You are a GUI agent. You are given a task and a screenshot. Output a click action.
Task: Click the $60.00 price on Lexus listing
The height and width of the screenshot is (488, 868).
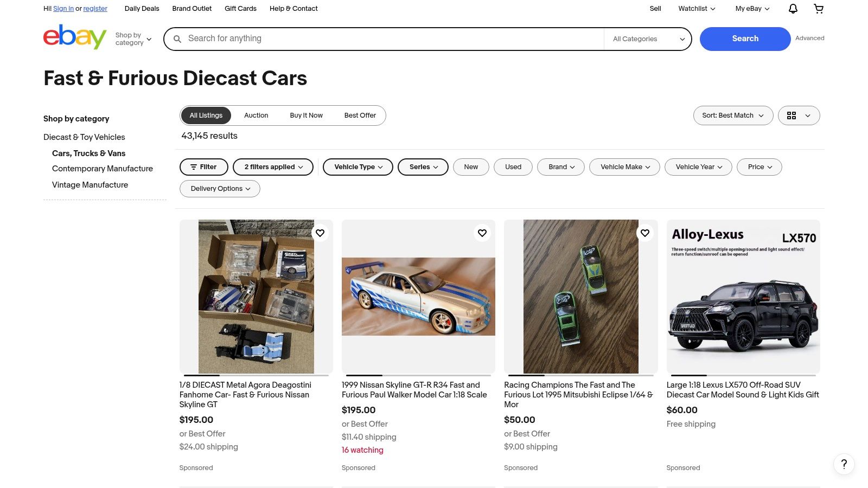(682, 410)
